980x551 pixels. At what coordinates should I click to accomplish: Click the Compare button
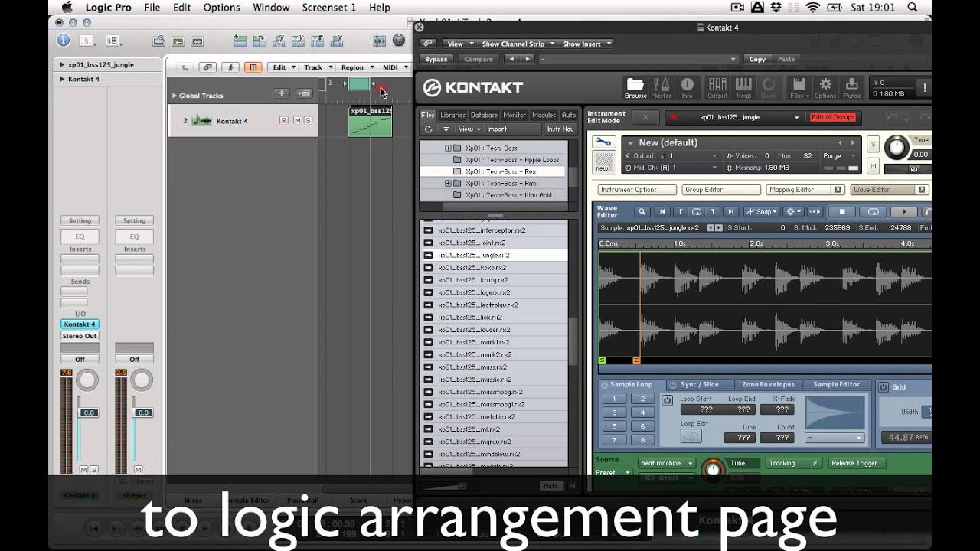tap(479, 59)
